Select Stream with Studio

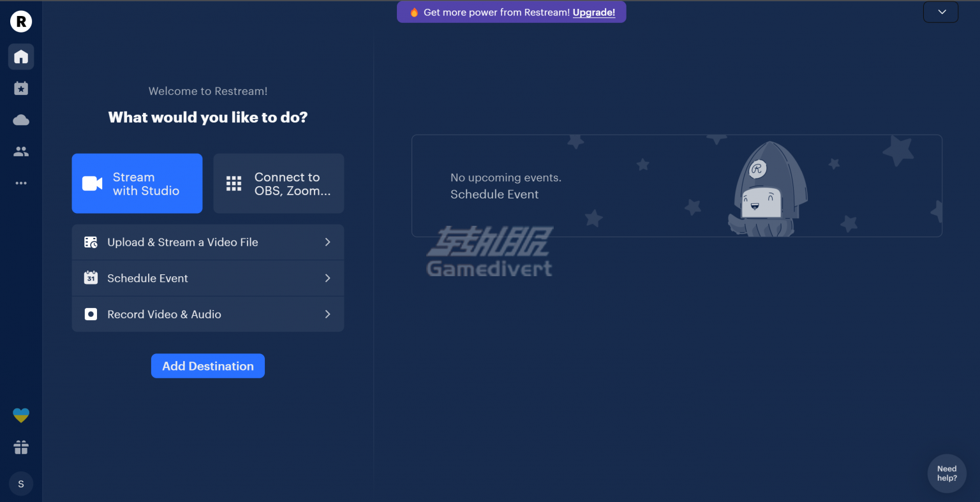(137, 184)
